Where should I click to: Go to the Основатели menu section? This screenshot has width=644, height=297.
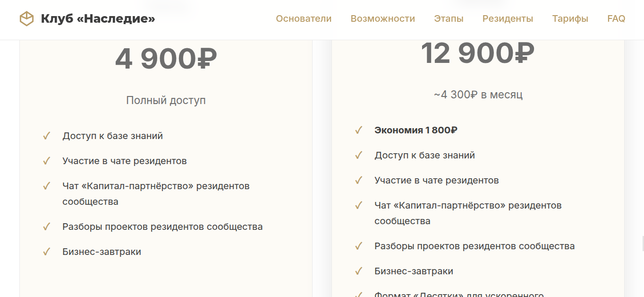click(x=304, y=19)
